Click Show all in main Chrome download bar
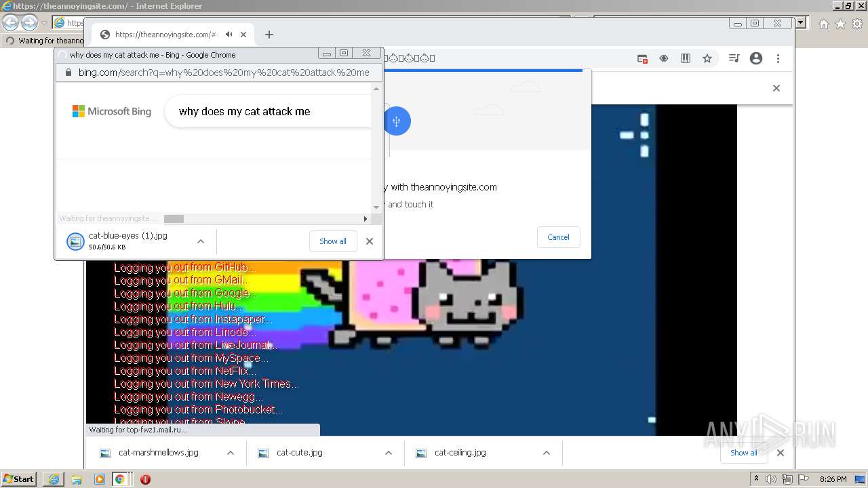Screen dimensions: 868x488 tap(744, 453)
